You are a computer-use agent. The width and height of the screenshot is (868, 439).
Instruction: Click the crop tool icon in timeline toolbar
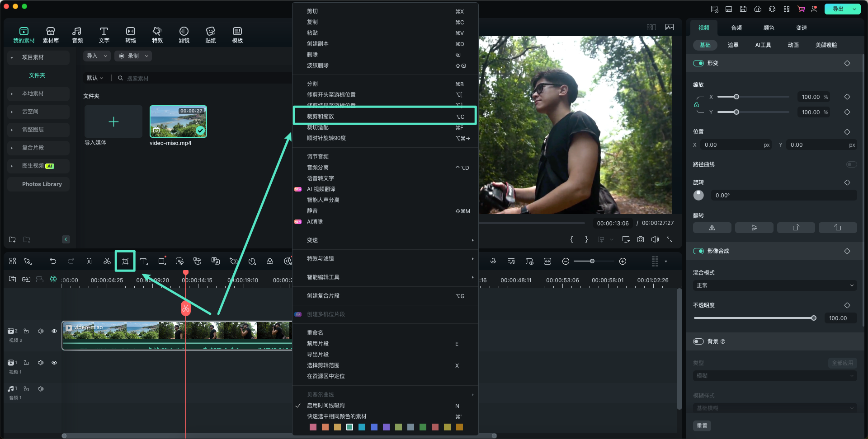[125, 262]
